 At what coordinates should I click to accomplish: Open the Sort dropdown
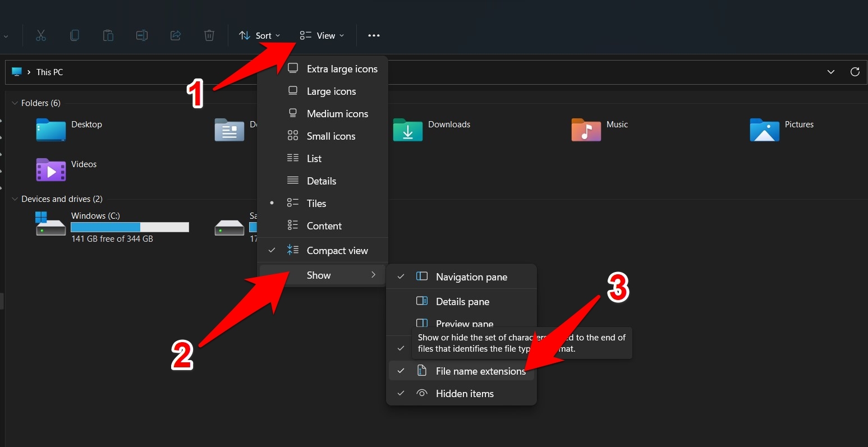pyautogui.click(x=260, y=35)
